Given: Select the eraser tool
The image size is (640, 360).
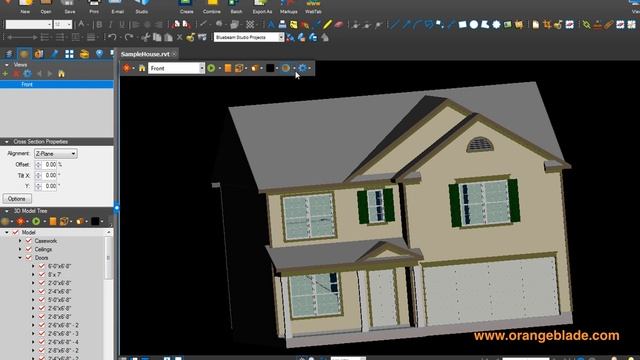Looking at the screenshot, I should [x=339, y=24].
